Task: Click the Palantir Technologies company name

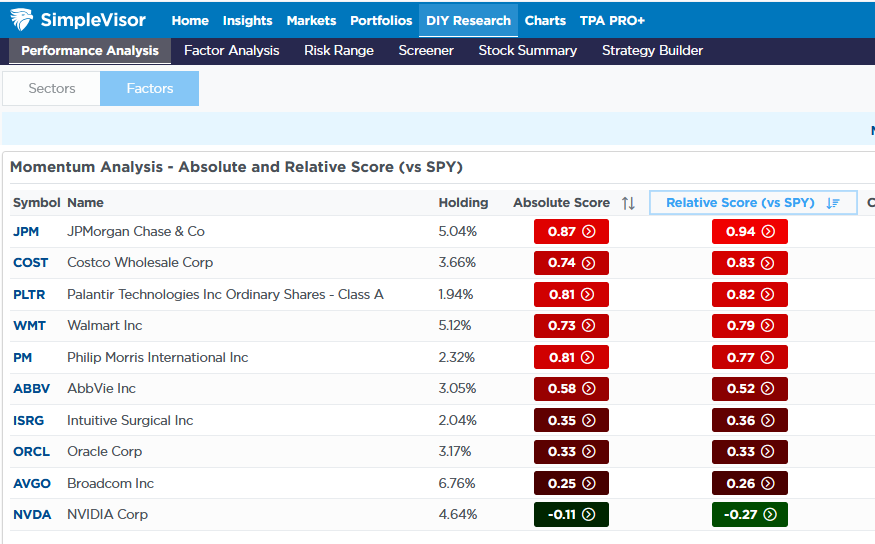Action: click(x=225, y=295)
